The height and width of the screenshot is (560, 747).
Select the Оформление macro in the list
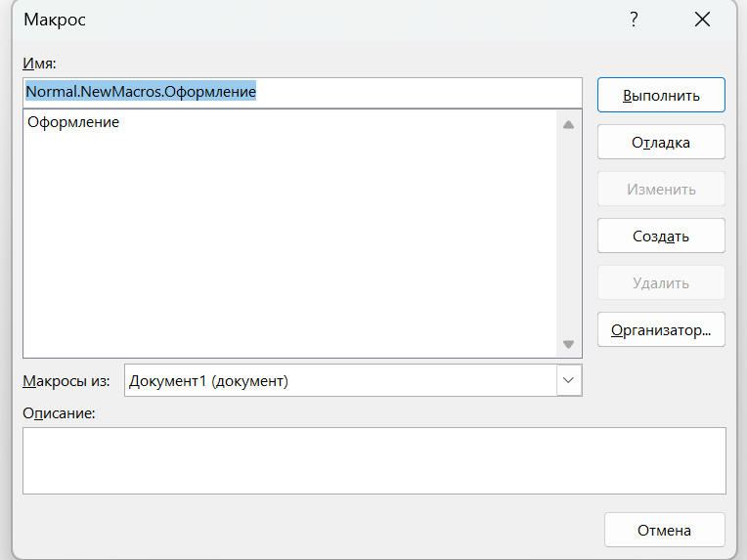click(74, 123)
